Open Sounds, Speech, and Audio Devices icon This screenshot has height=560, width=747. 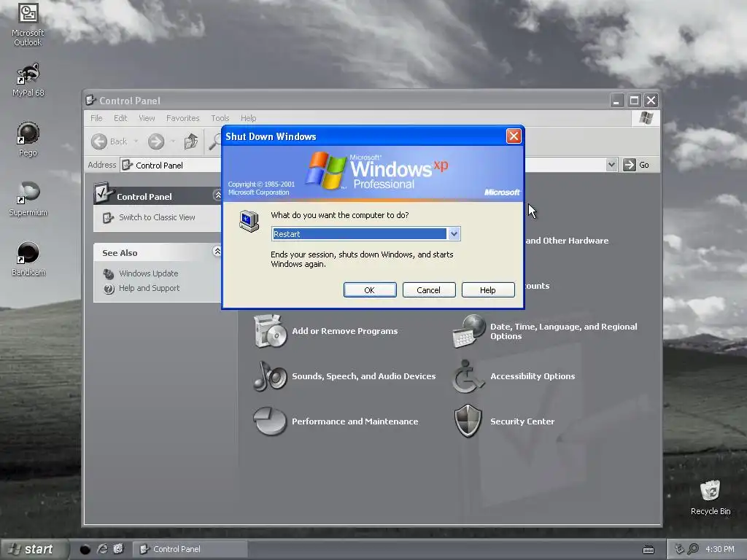270,376
